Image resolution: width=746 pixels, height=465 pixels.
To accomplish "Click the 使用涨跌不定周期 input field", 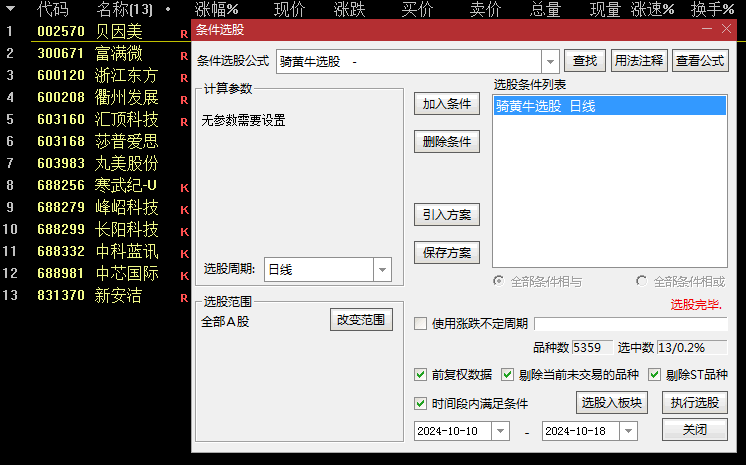I will click(x=631, y=324).
